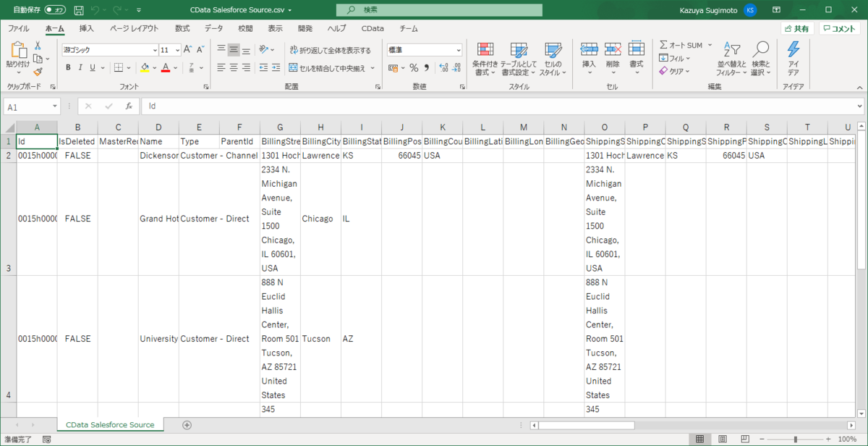Expand font color dropdown arrow
868x446 pixels.
coord(176,67)
